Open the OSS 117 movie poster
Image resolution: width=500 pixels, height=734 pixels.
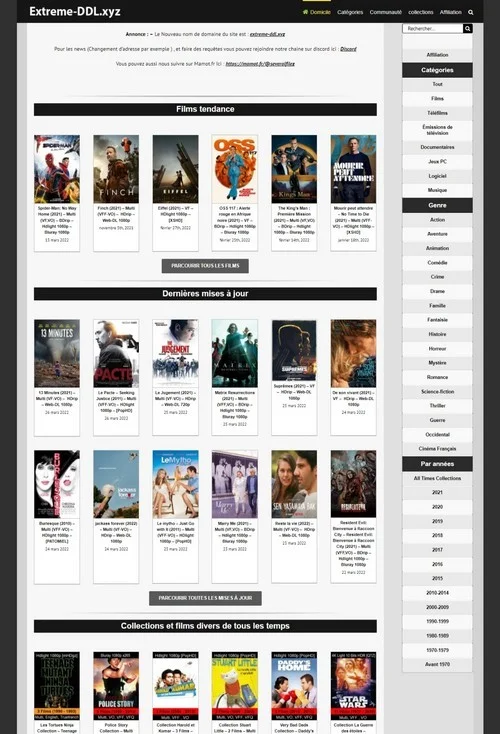point(235,169)
